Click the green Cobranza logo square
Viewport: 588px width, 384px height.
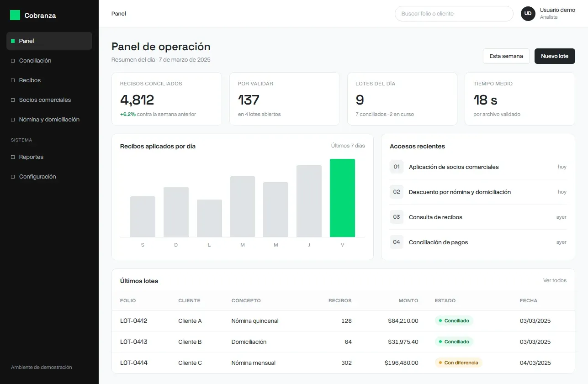(15, 15)
